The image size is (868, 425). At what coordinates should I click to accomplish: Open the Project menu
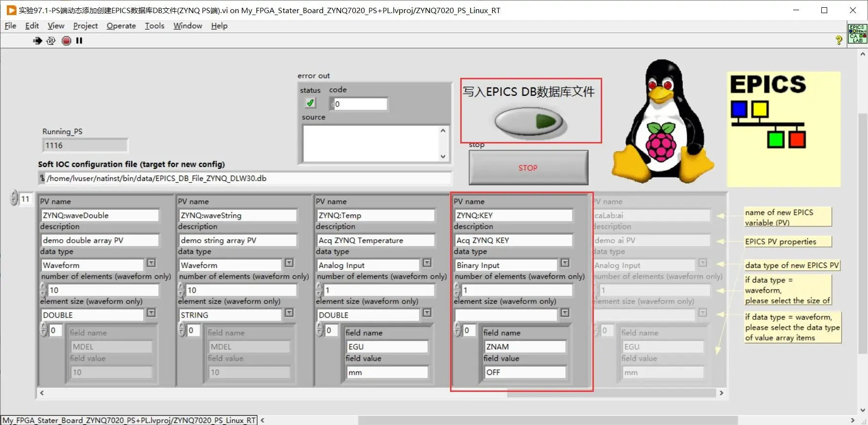[86, 26]
